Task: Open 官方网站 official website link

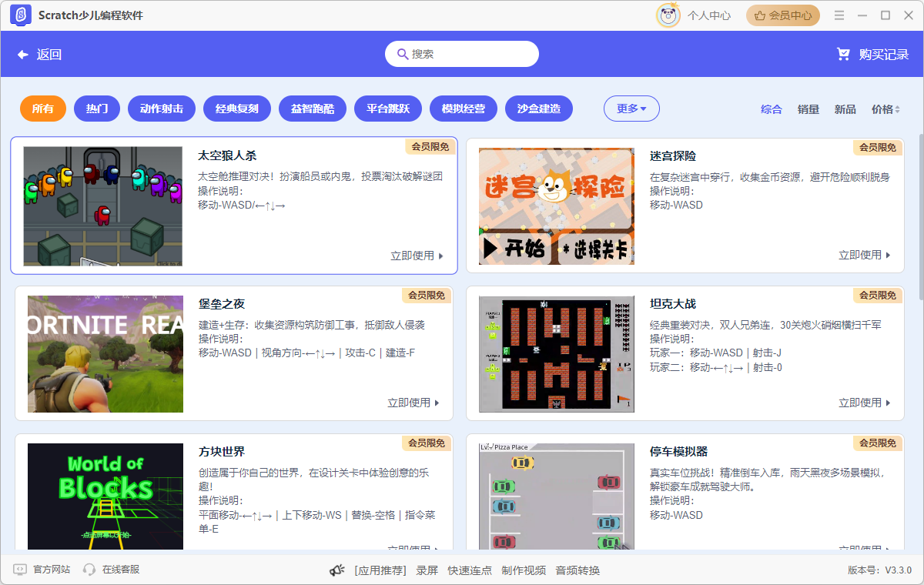Action: (x=52, y=570)
